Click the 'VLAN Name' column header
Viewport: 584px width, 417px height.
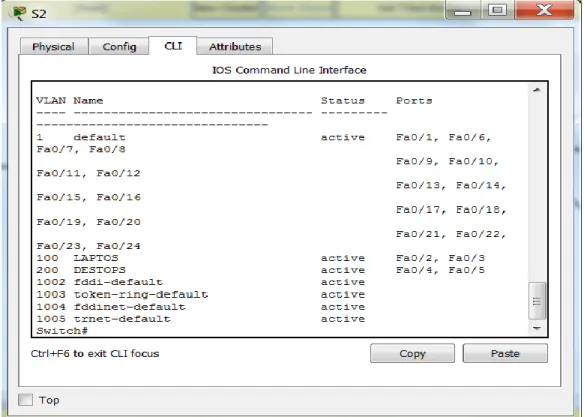tap(70, 101)
